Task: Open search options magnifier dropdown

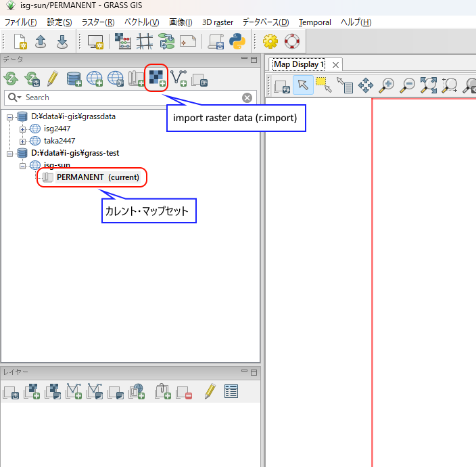Action: [15, 97]
